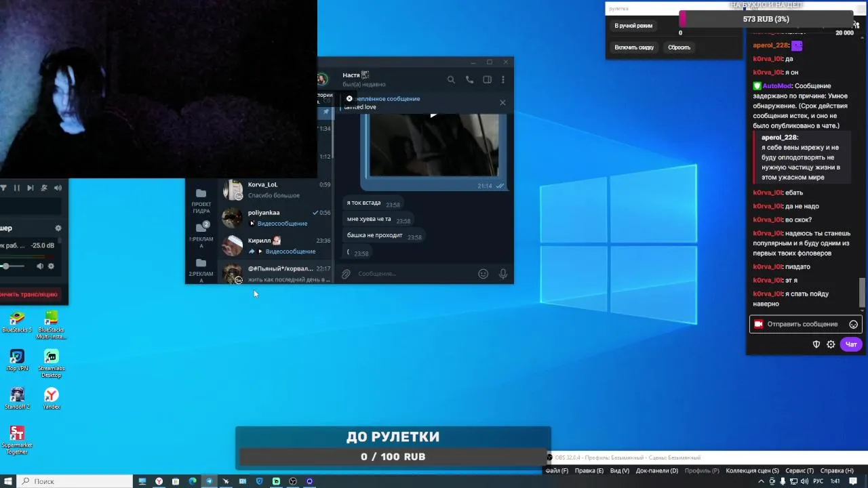Open the Korva_LoL chat
This screenshot has width=868, height=488.
pyautogui.click(x=277, y=190)
